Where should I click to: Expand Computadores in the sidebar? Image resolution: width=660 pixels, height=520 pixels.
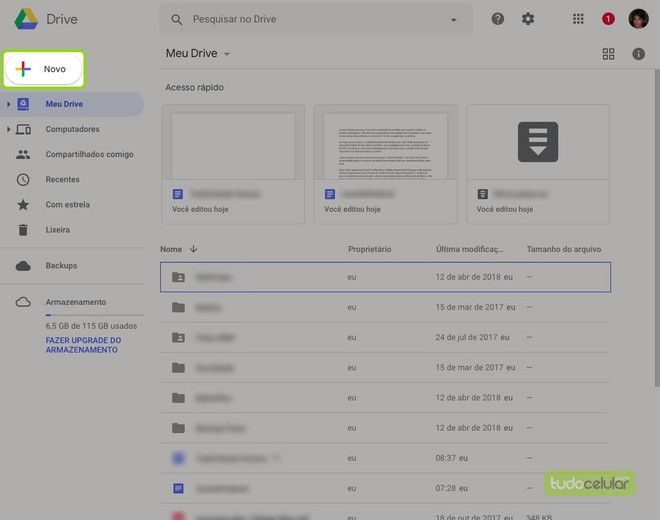point(9,129)
